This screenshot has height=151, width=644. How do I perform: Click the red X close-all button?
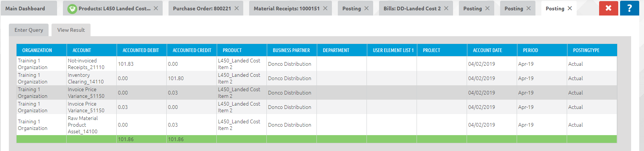pyautogui.click(x=608, y=8)
